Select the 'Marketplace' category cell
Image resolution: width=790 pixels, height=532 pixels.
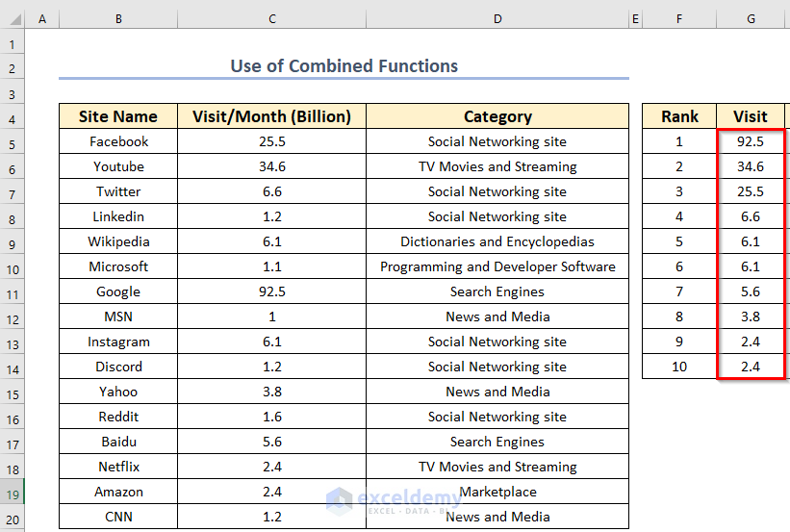pyautogui.click(x=497, y=492)
